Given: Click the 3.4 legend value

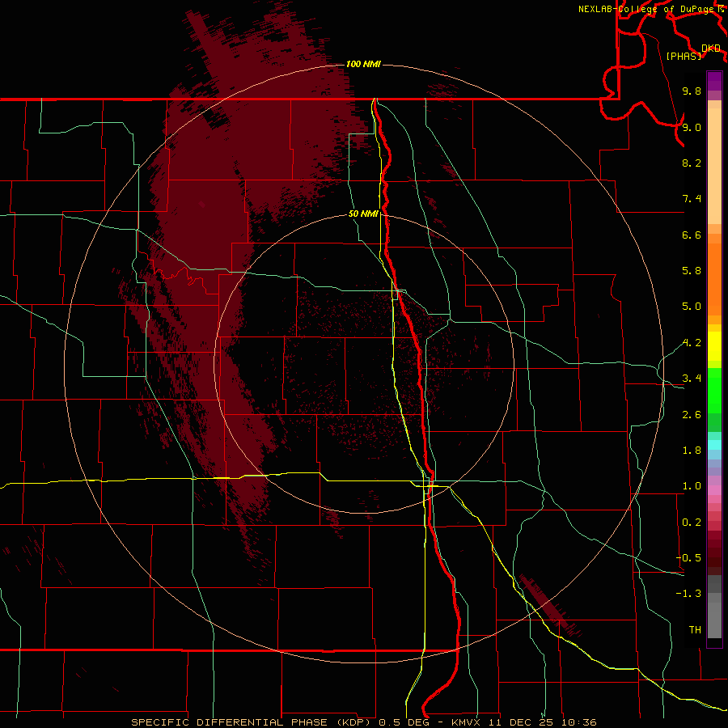Looking at the screenshot, I should (x=692, y=379).
